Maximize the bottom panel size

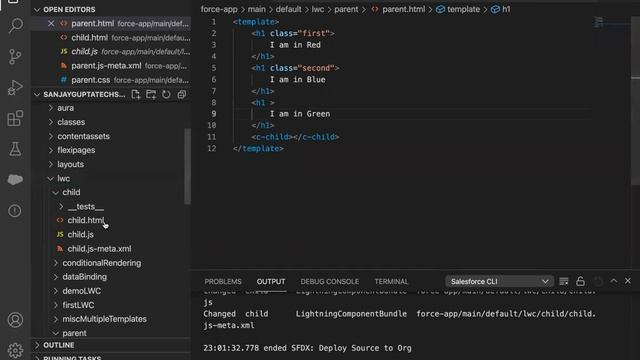613,281
